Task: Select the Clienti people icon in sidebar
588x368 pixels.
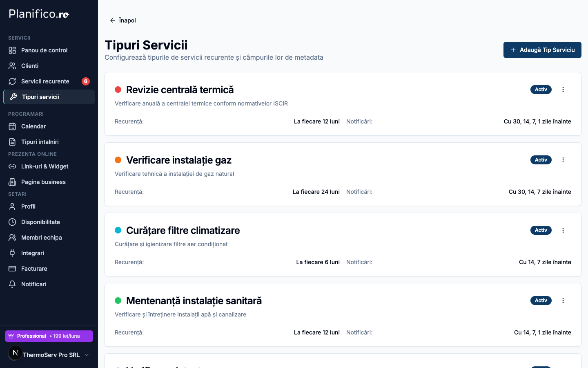Action: 12,65
